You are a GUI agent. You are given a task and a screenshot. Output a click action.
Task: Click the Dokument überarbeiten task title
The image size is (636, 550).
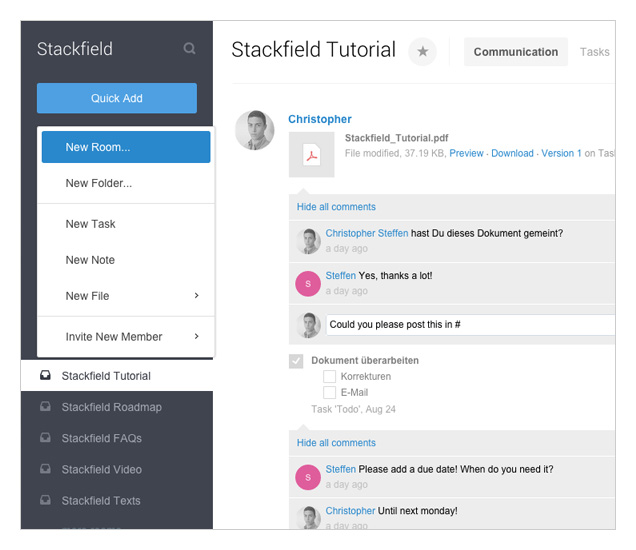365,361
